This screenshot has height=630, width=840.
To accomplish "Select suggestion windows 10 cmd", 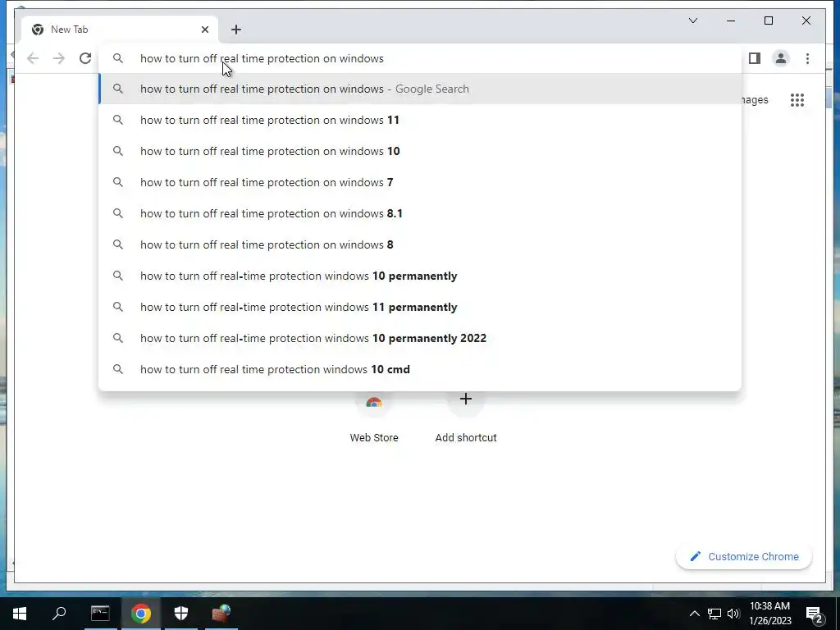I will (421, 369).
